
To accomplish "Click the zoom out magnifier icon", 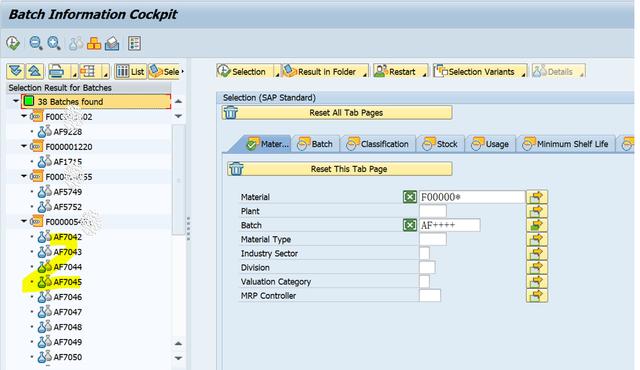I will click(36, 43).
